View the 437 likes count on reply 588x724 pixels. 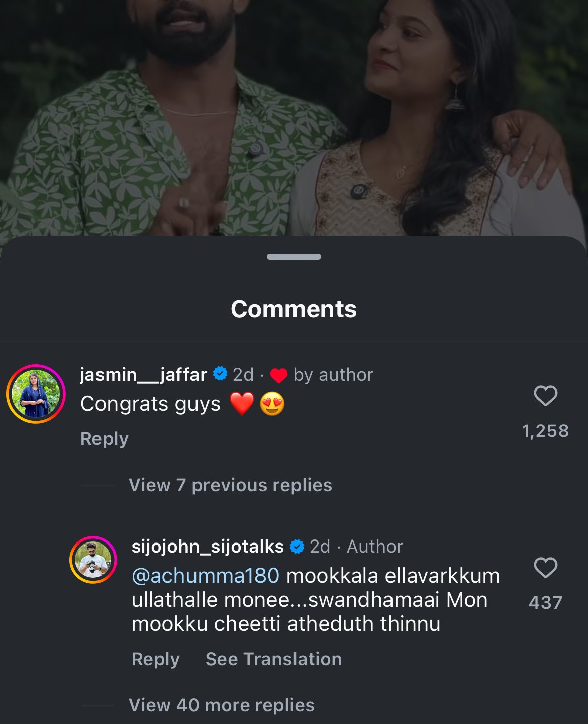click(545, 602)
